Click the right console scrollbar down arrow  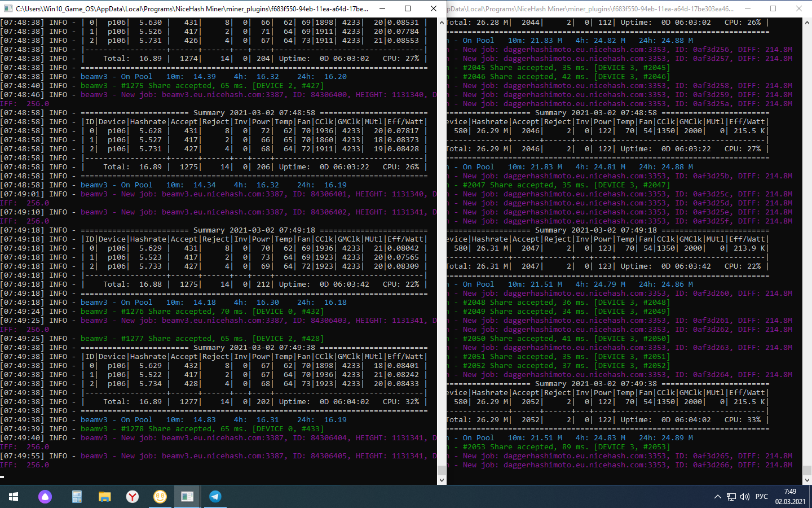coord(807,480)
